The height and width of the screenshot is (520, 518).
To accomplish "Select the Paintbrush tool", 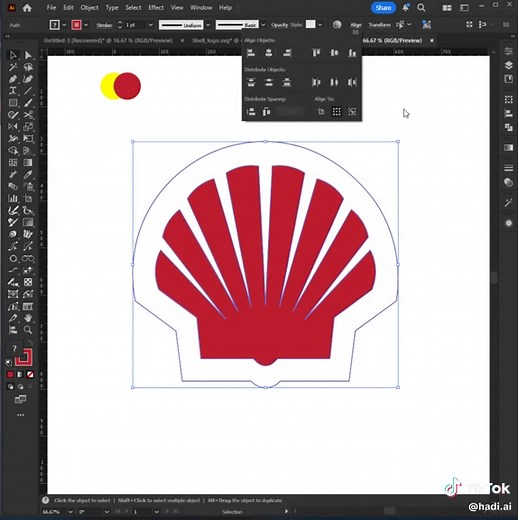I will [x=28, y=103].
